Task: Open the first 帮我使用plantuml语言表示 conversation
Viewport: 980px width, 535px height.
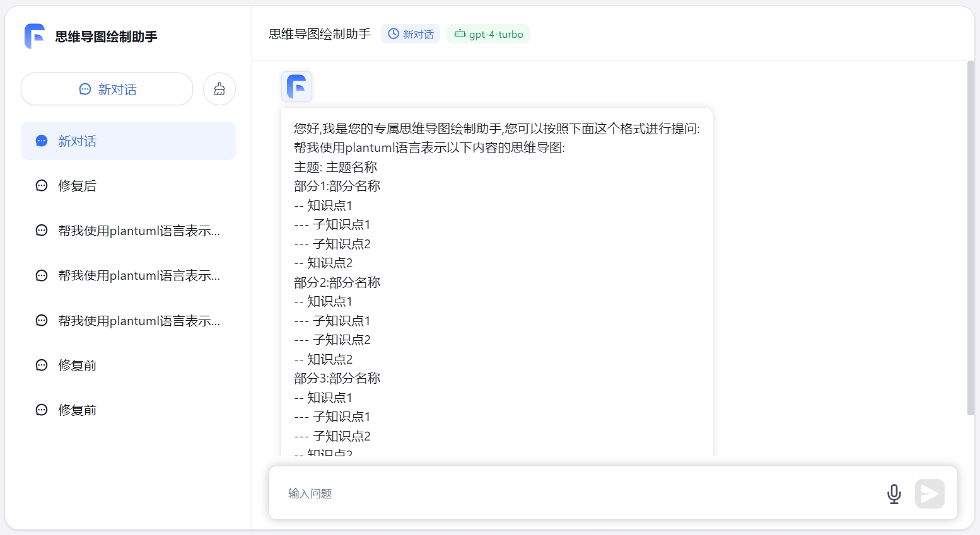Action: click(x=139, y=231)
